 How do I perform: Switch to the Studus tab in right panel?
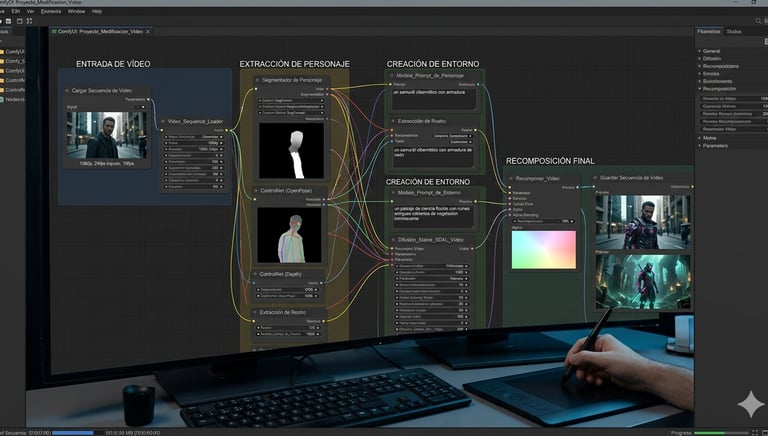tap(734, 31)
